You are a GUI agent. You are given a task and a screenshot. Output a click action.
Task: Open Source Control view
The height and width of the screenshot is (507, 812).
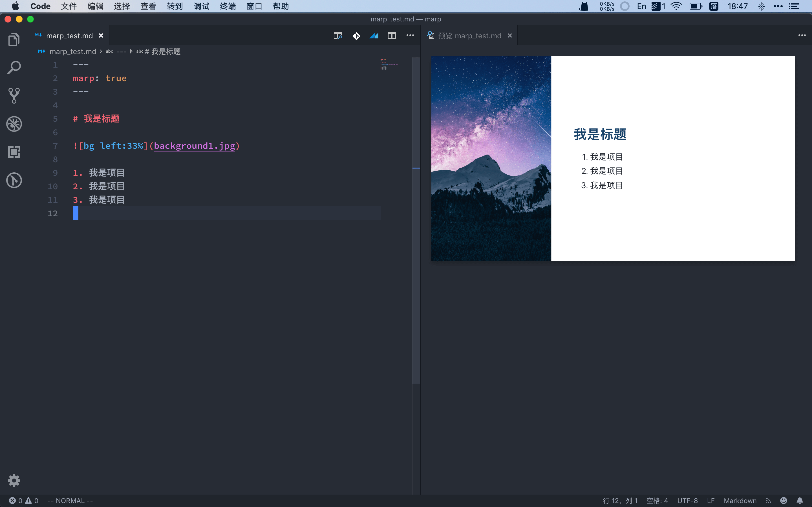pyautogui.click(x=14, y=96)
